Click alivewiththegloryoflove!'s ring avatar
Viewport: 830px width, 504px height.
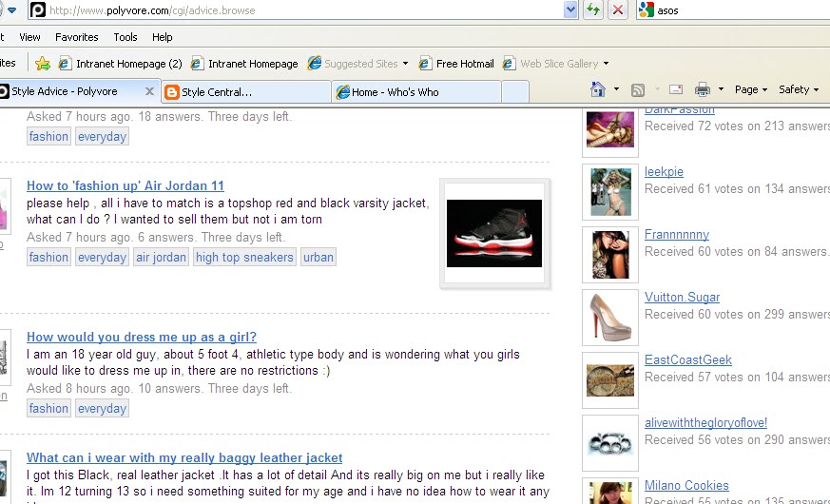point(610,443)
